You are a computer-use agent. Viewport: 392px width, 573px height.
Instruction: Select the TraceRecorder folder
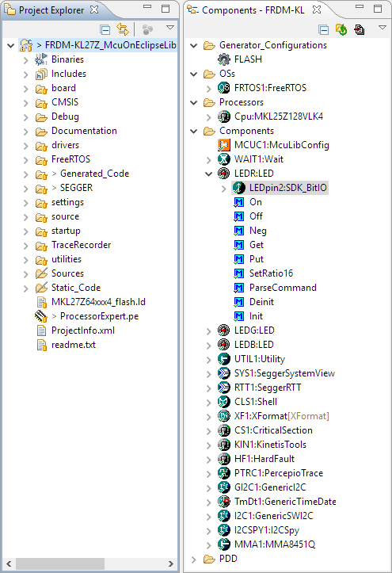click(81, 245)
